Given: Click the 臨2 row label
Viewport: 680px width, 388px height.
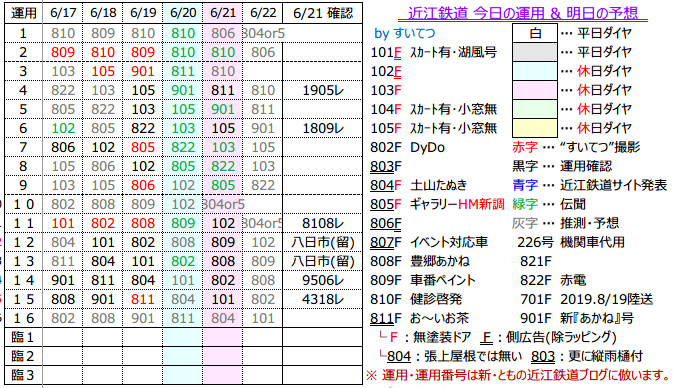Looking at the screenshot, I should 23,356.
